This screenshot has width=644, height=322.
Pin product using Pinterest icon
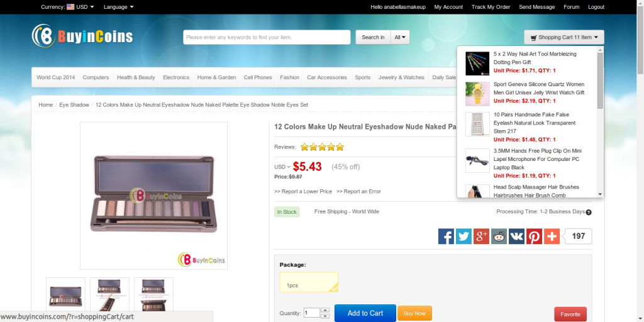coord(534,236)
